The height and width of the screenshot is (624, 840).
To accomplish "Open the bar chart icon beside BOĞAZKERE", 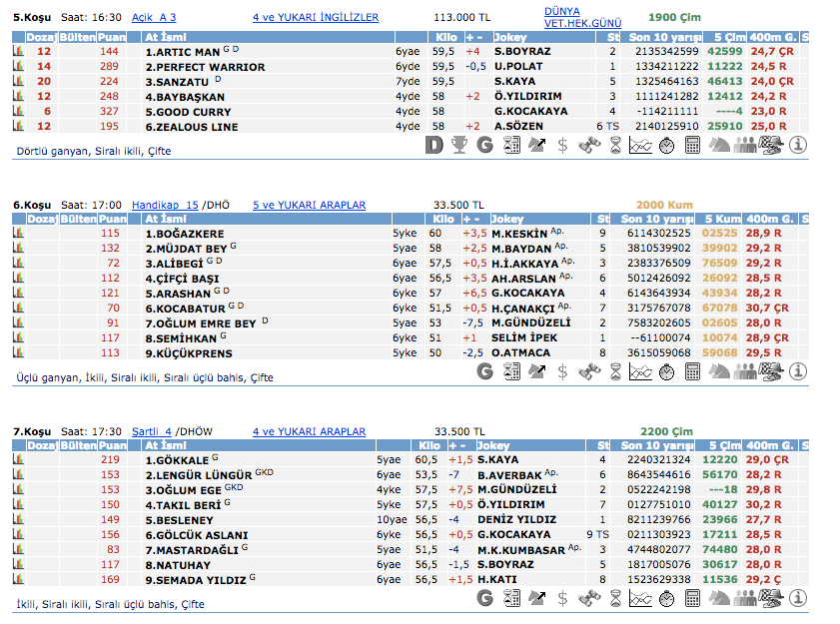I will [18, 234].
